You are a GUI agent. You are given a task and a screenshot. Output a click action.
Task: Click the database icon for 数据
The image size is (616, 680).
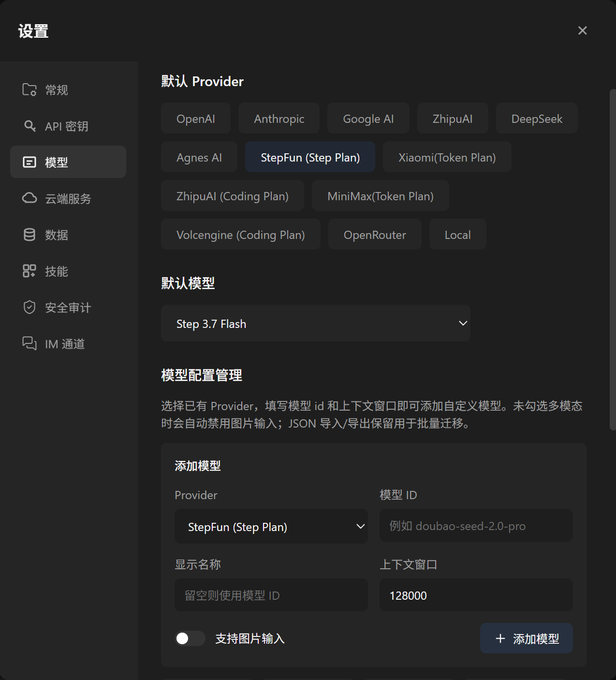click(29, 235)
